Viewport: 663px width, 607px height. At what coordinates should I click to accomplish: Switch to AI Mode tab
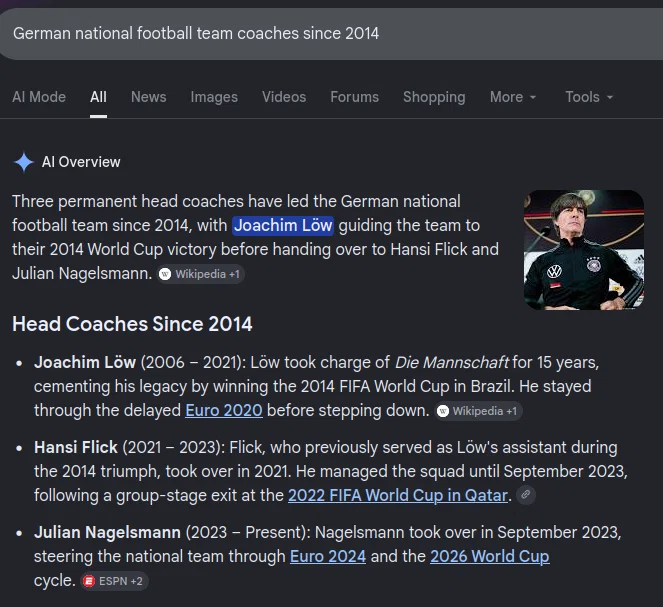pyautogui.click(x=39, y=97)
